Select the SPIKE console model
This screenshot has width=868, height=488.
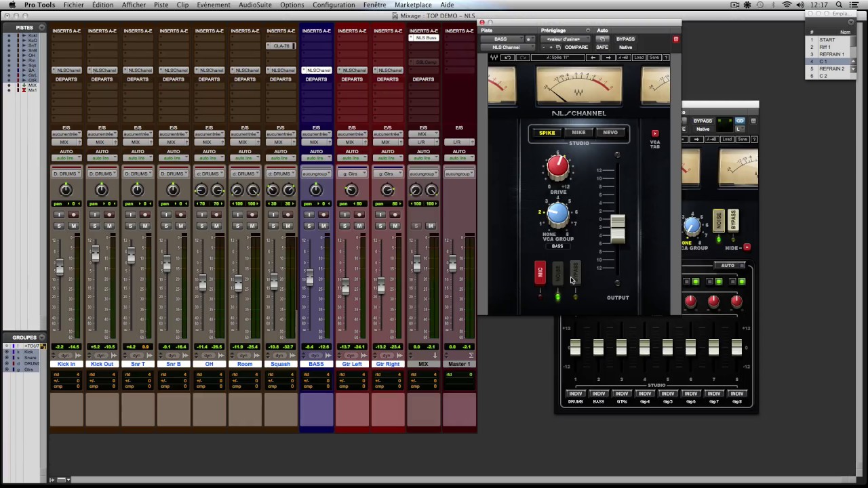pyautogui.click(x=547, y=133)
